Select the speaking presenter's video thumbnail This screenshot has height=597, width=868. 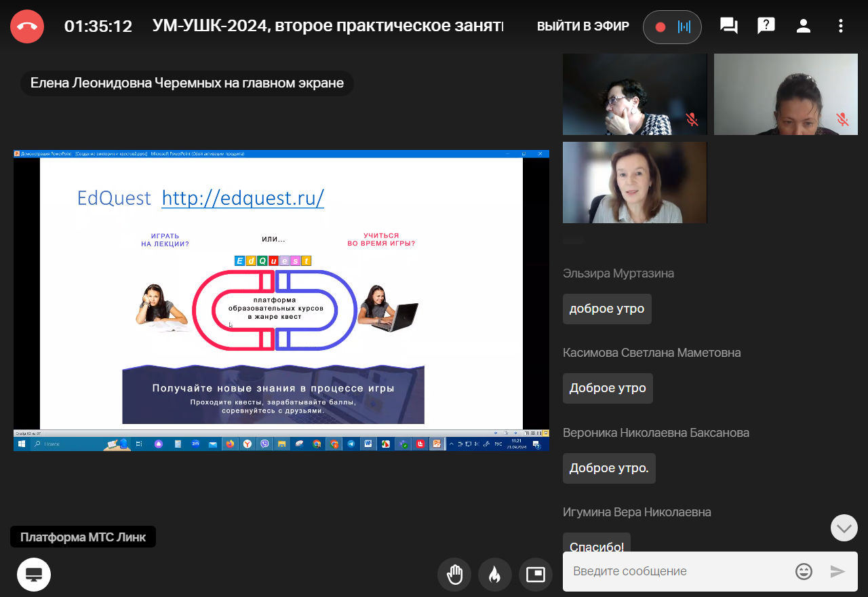click(635, 182)
